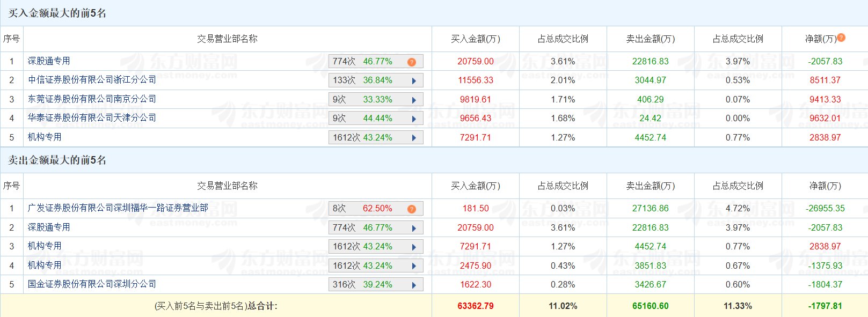The width and height of the screenshot is (868, 317).
Task: Click orange question icon in 深股通专用 buy row
Action: tap(412, 62)
